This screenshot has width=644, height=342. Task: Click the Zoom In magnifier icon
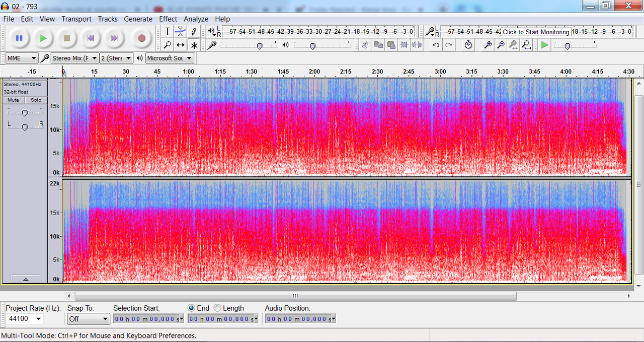(x=488, y=45)
